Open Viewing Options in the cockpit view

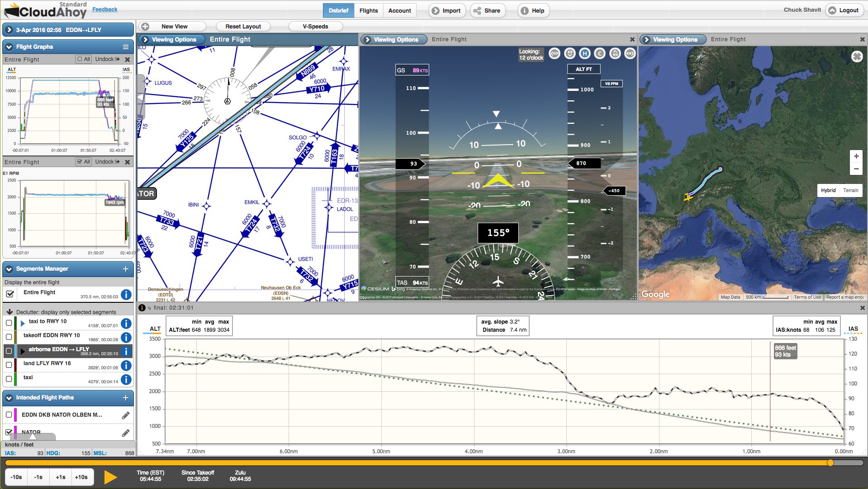(394, 40)
